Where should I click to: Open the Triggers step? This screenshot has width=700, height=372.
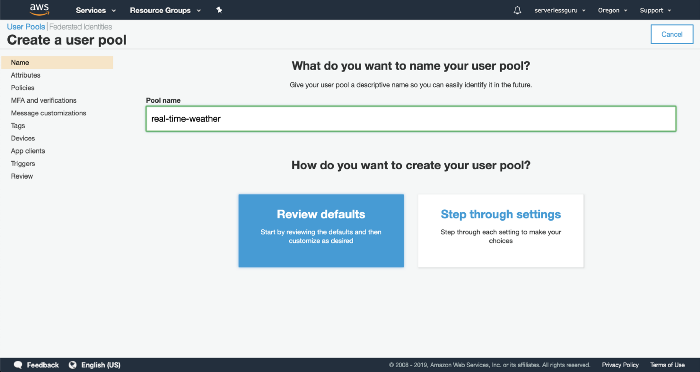(23, 163)
